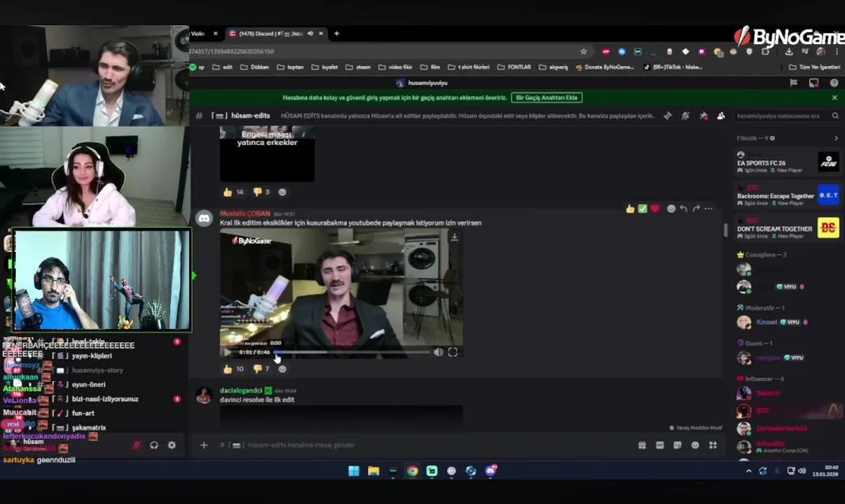Viewport: 845px width, 504px height.
Task: Toggle member list visibility
Action: pyautogui.click(x=721, y=115)
